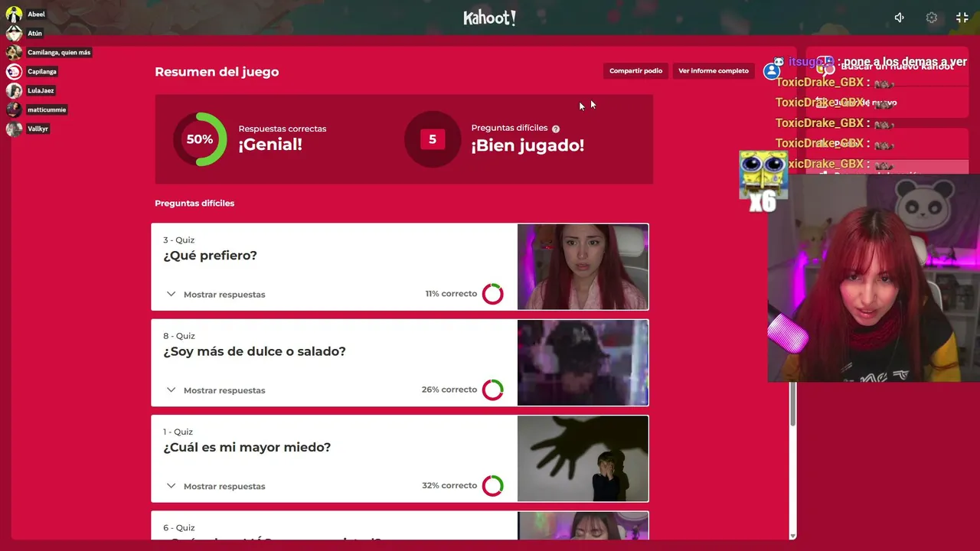This screenshot has height=551, width=980.
Task: Click the Resumen del juego heading
Action: (x=217, y=72)
